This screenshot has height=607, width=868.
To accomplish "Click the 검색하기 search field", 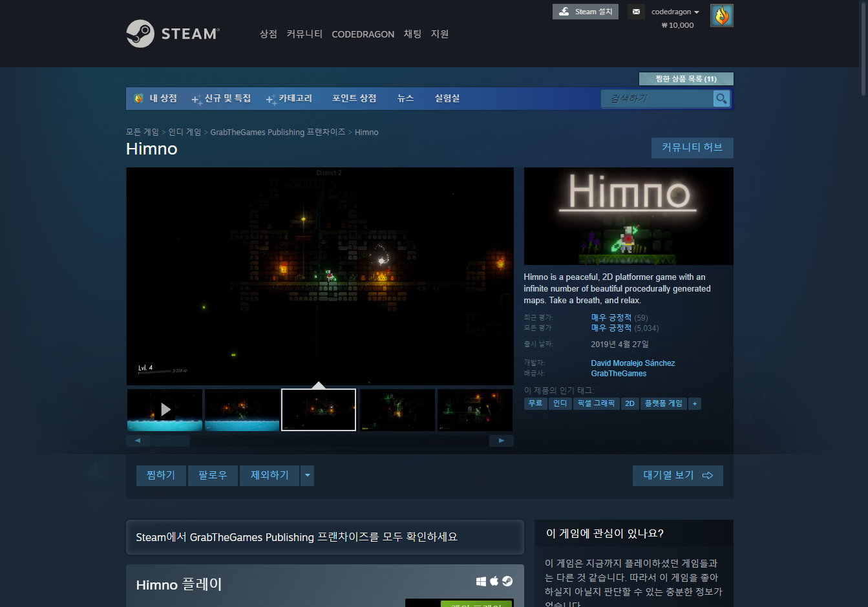I will (657, 98).
